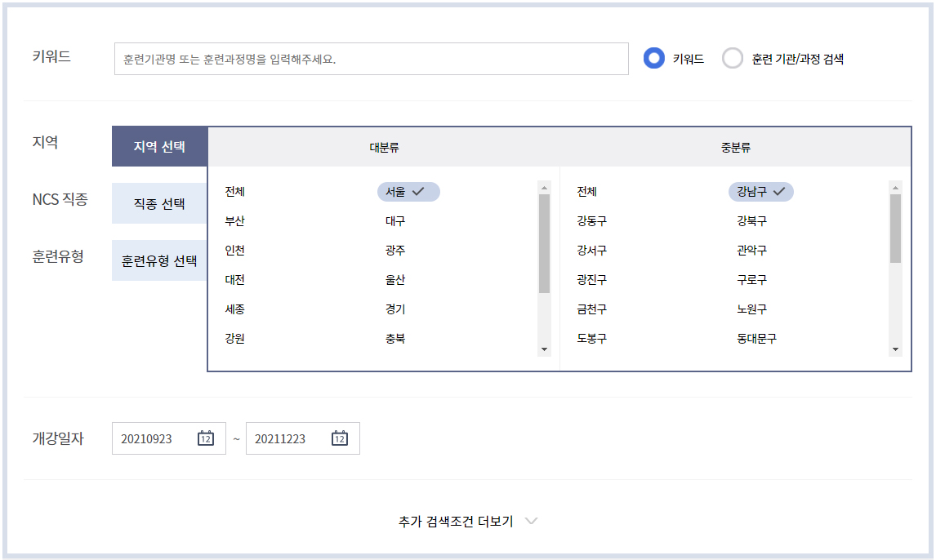The image size is (936, 560).
Task: Click the end date field 20211223
Action: [303, 438]
